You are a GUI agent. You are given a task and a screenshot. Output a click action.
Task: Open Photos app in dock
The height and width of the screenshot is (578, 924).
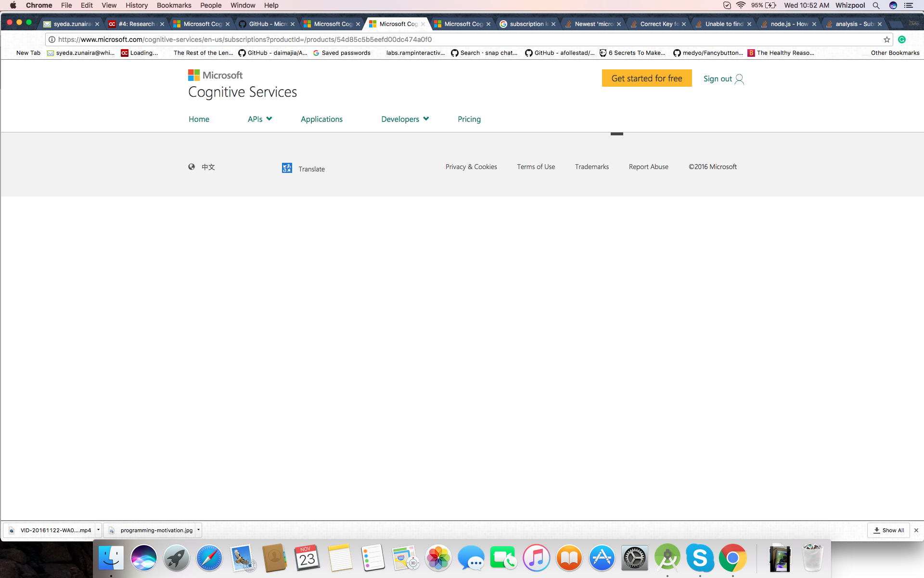438,558
